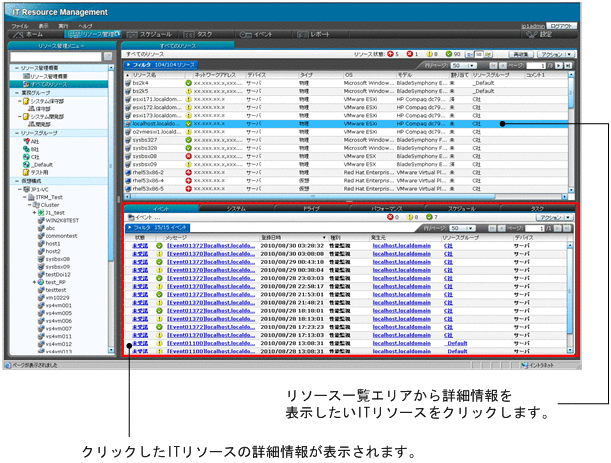Click the rhel53x86-2 server icon
The width and height of the screenshot is (611, 463).
(x=128, y=172)
